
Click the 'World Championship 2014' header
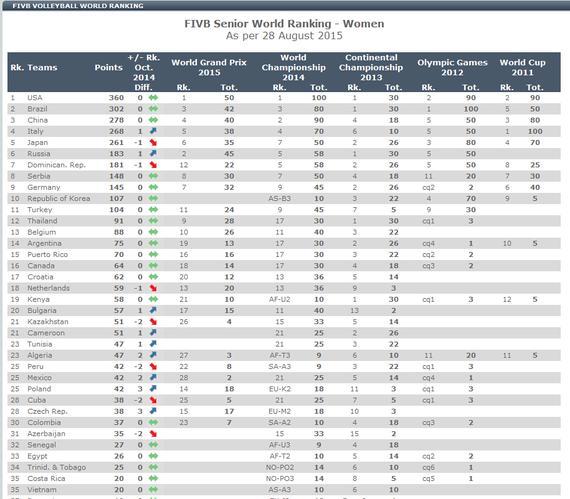pyautogui.click(x=294, y=67)
